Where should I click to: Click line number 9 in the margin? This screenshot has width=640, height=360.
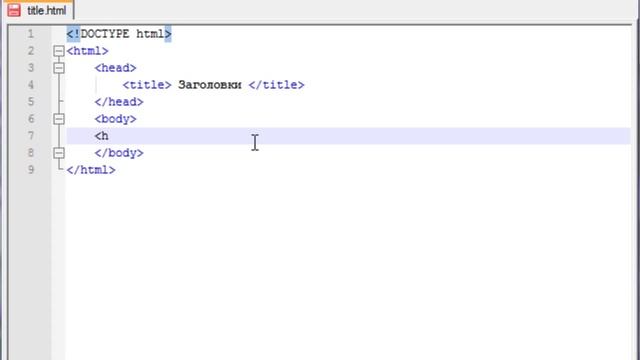31,170
